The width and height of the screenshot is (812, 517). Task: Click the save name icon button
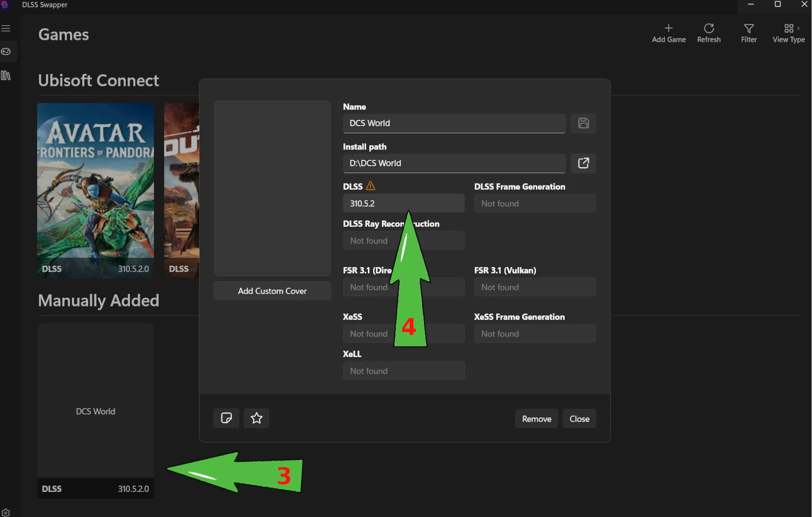583,123
